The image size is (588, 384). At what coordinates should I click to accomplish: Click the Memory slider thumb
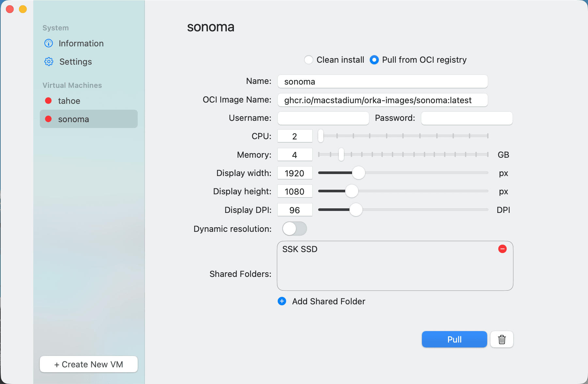pyautogui.click(x=341, y=154)
